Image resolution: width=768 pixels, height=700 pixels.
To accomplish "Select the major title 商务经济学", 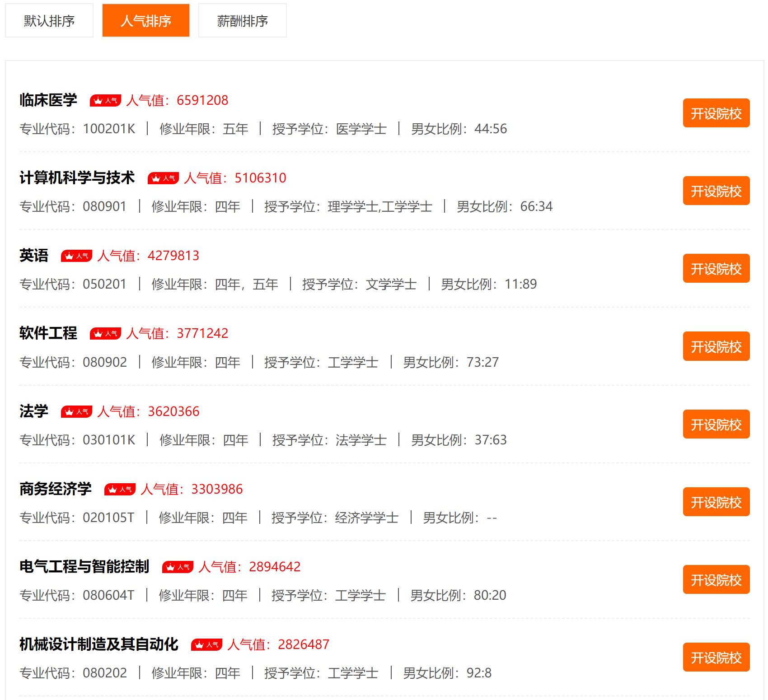I will [56, 488].
